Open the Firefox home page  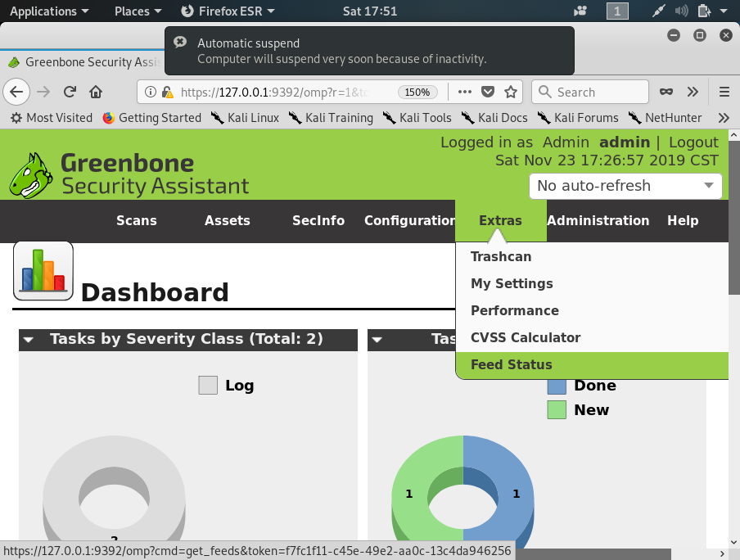coord(96,92)
